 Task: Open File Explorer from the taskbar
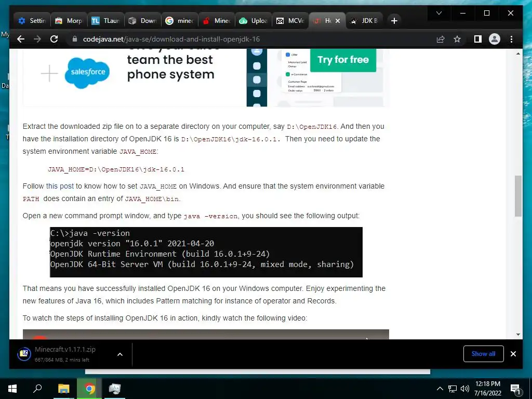coord(63,389)
